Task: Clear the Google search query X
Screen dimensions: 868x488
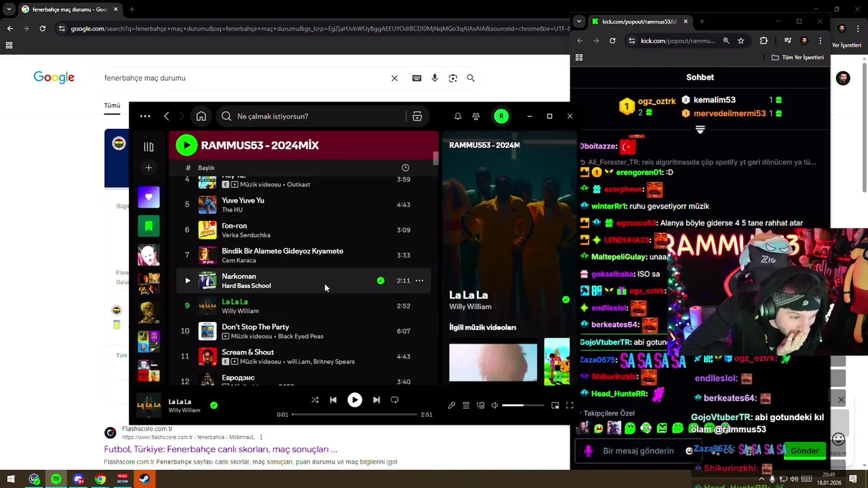Action: pos(395,78)
